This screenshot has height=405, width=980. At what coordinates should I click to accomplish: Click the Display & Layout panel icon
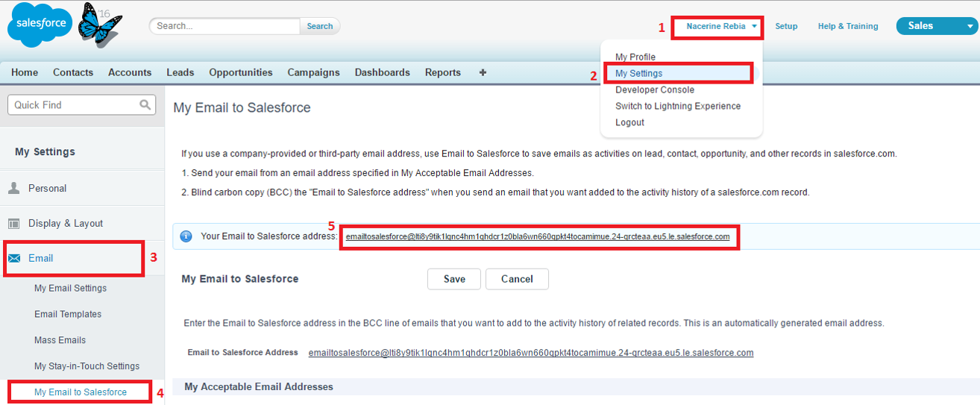14,224
